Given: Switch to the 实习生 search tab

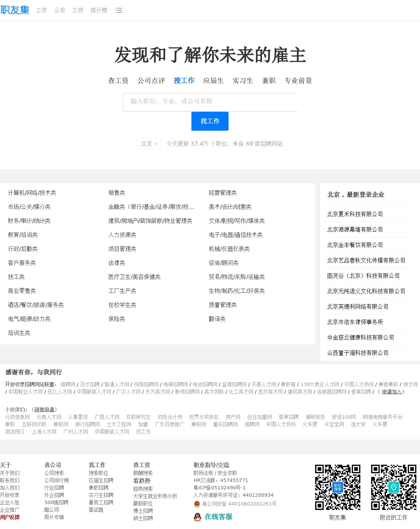Looking at the screenshot, I should pos(243,81).
